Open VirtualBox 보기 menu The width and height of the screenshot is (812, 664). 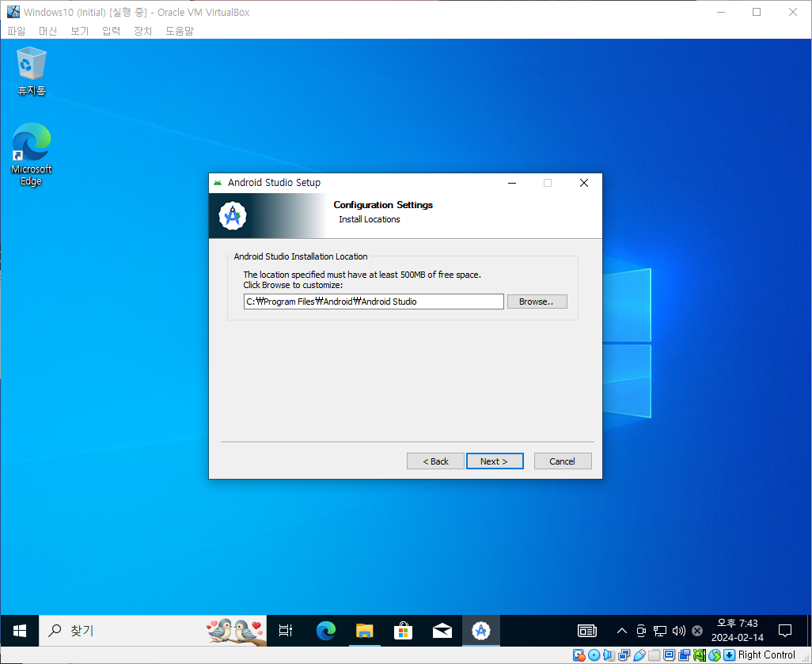(80, 31)
